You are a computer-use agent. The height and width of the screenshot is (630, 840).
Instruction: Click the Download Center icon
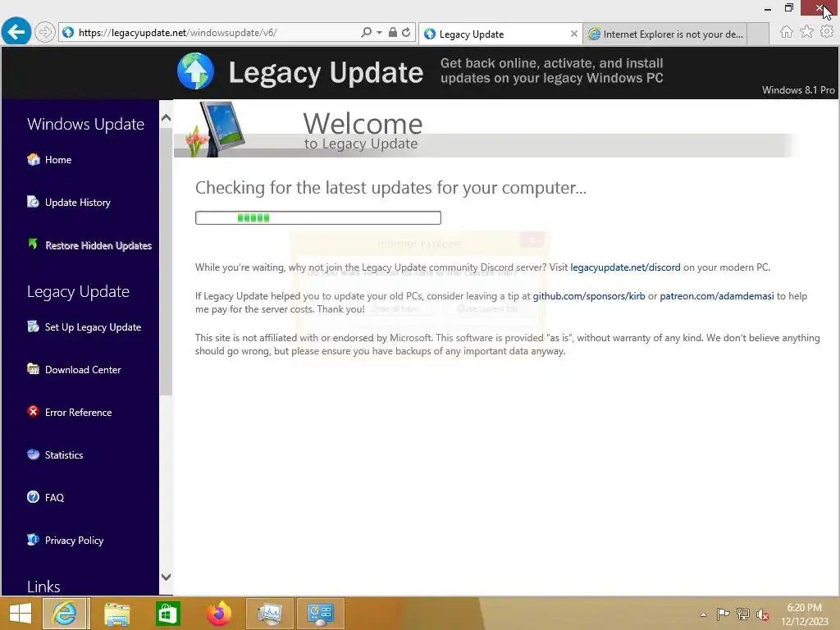pyautogui.click(x=33, y=369)
